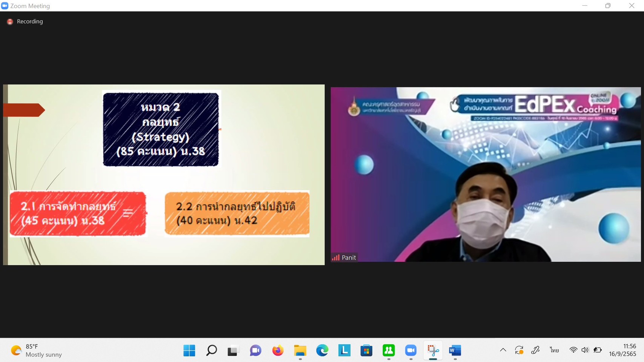Open the Windows Start menu
This screenshot has width=644, height=362.
coord(189,350)
